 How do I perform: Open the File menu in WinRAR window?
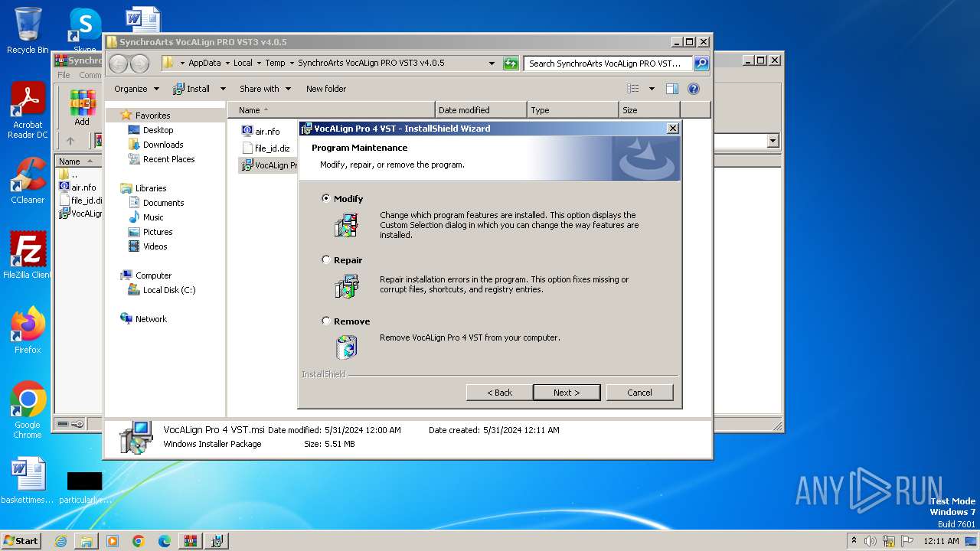(x=64, y=75)
